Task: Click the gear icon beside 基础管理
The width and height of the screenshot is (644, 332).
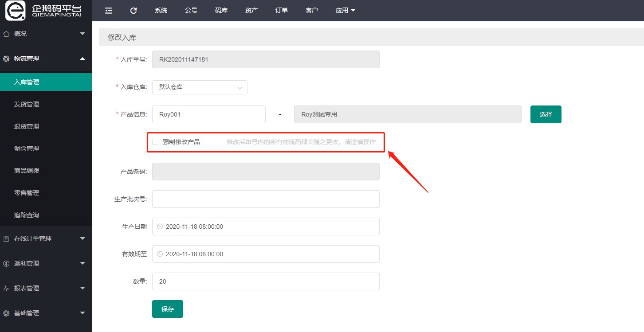Action: click(x=6, y=313)
